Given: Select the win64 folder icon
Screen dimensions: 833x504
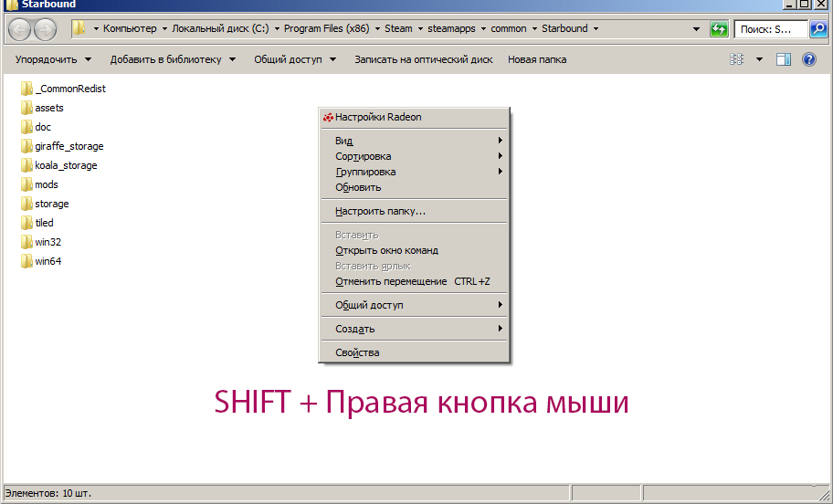Looking at the screenshot, I should pyautogui.click(x=26, y=261).
